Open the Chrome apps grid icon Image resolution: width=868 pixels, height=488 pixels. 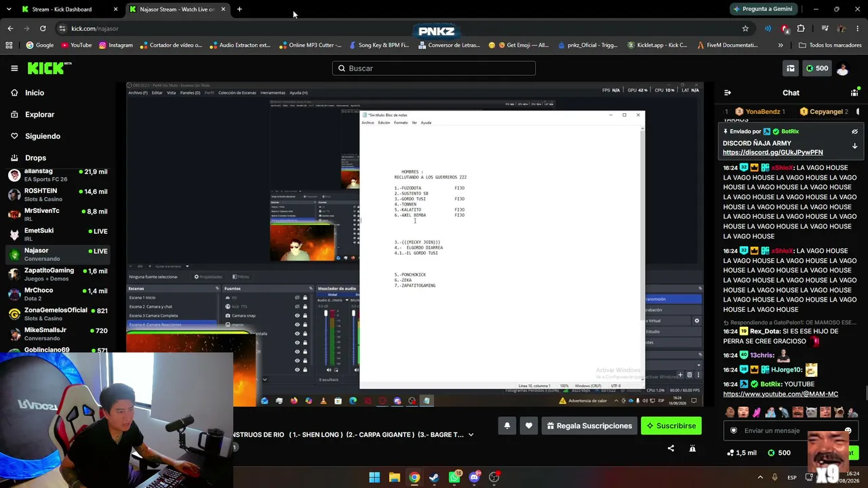(x=9, y=45)
